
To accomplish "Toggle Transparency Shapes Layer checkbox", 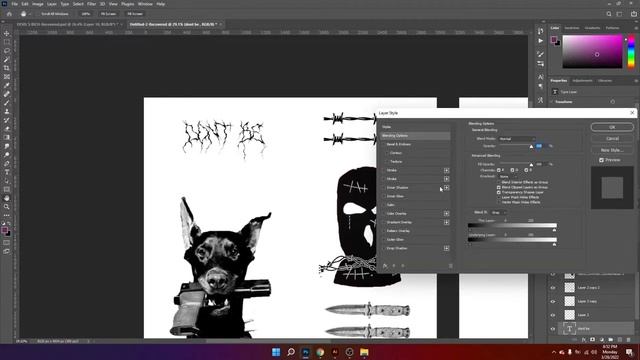I will (x=498, y=192).
